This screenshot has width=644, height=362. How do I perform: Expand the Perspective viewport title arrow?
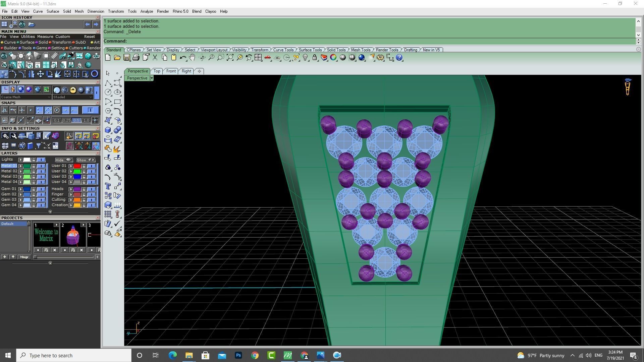point(152,78)
